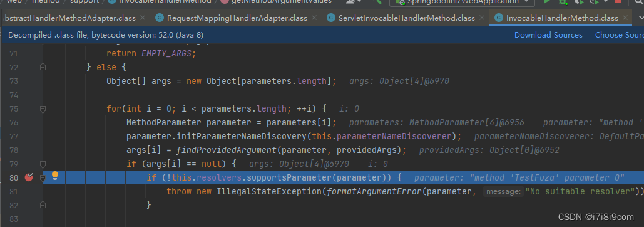Click inline value 'parameters: MethodParameter[4]@6956'
This screenshot has width=644, height=227.
tap(437, 122)
